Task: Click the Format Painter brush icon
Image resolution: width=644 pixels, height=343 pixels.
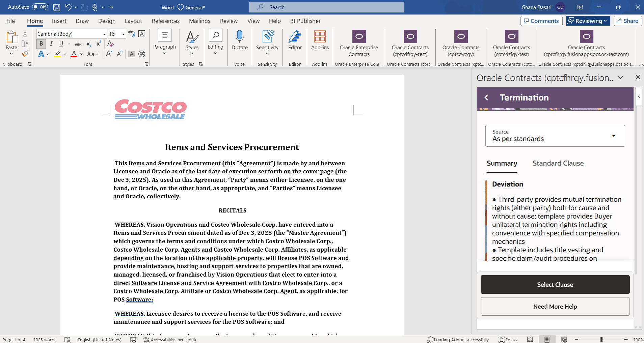Action: (x=25, y=54)
